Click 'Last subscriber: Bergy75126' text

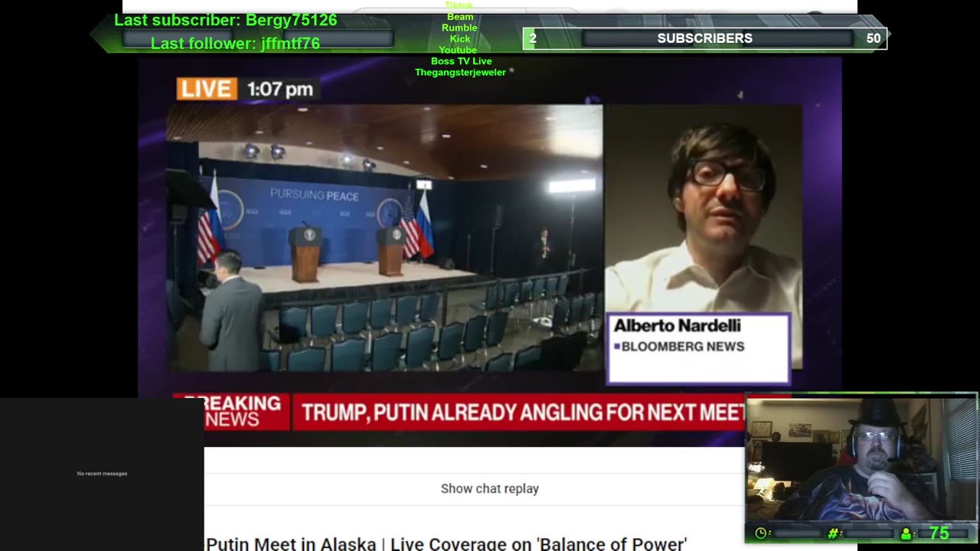[226, 21]
